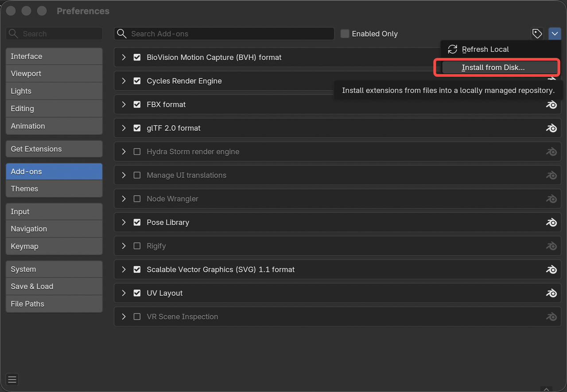Expand the Node Wrangler row
The width and height of the screenshot is (567, 392).
pos(124,199)
